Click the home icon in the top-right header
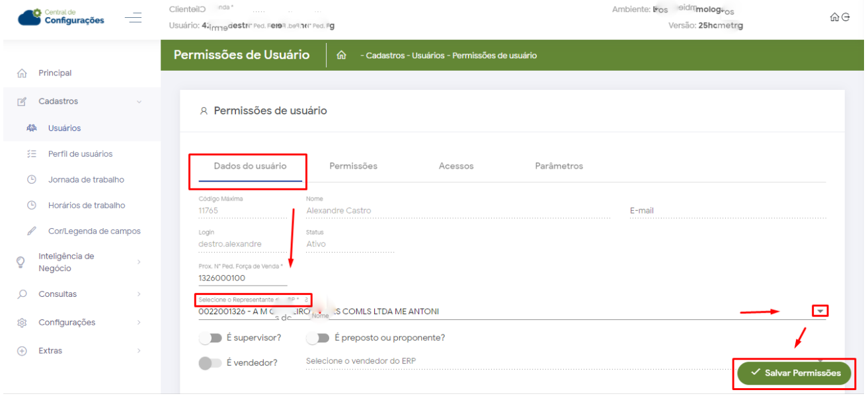Screen dimensions: 868x400 [834, 18]
